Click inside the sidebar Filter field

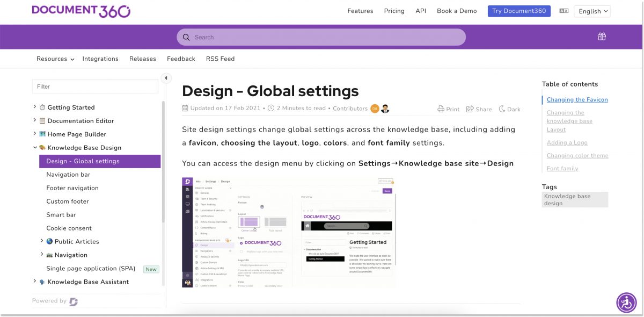pos(95,86)
